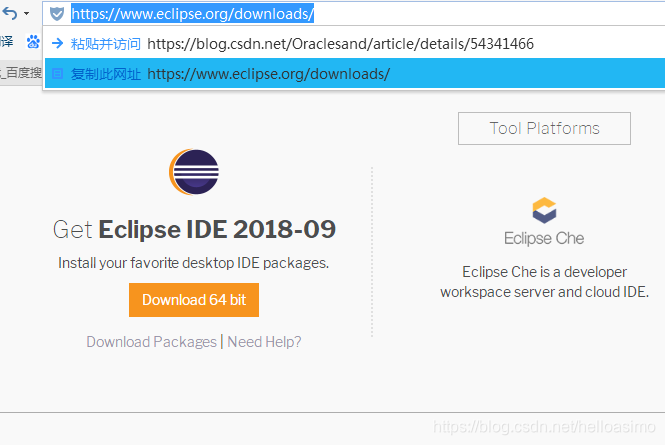
Task: Click the Eclipse IDE logo
Action: pos(194,172)
